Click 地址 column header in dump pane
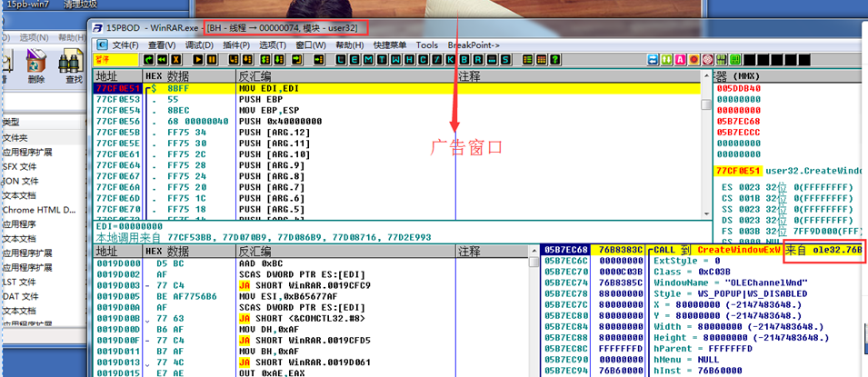 [x=118, y=252]
